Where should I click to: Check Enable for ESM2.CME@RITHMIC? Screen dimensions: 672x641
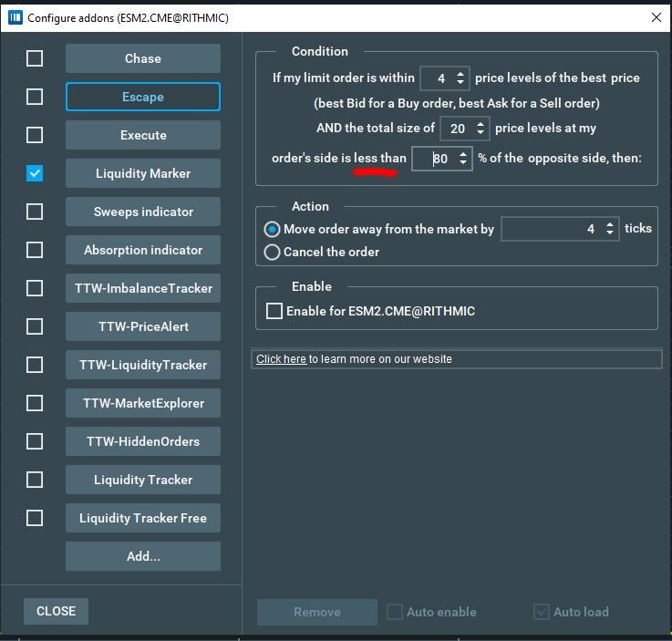pos(274,312)
